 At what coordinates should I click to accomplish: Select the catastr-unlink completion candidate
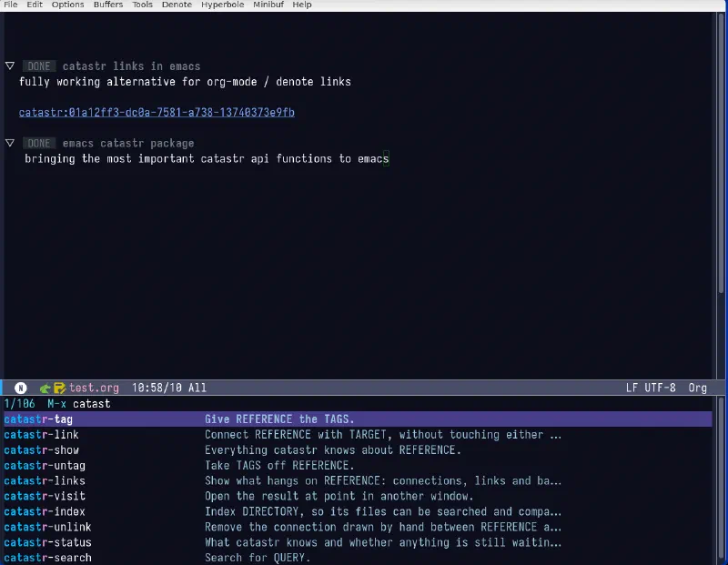[x=358, y=527]
